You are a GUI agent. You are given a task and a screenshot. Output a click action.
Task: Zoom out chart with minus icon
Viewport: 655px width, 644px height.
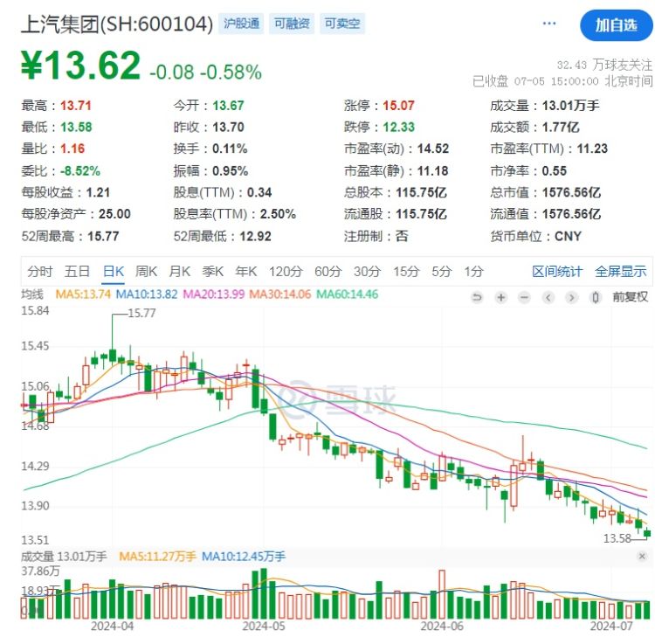[524, 298]
